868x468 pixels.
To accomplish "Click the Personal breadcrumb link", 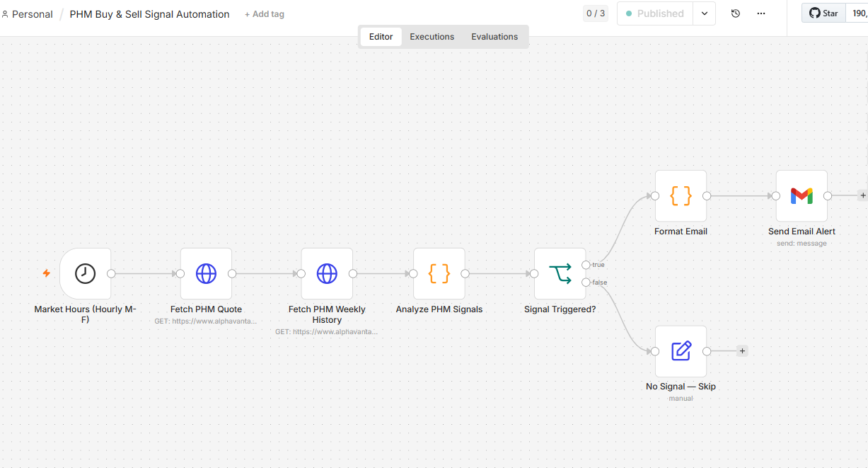I will (x=28, y=14).
